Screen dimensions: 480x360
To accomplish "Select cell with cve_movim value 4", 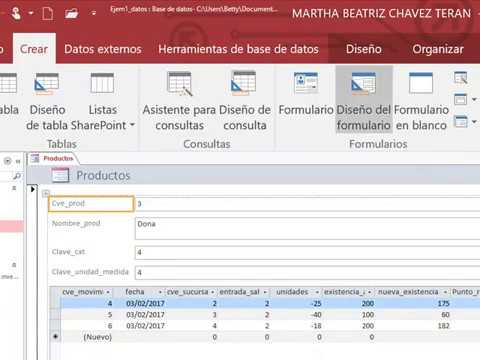I will tap(87, 304).
